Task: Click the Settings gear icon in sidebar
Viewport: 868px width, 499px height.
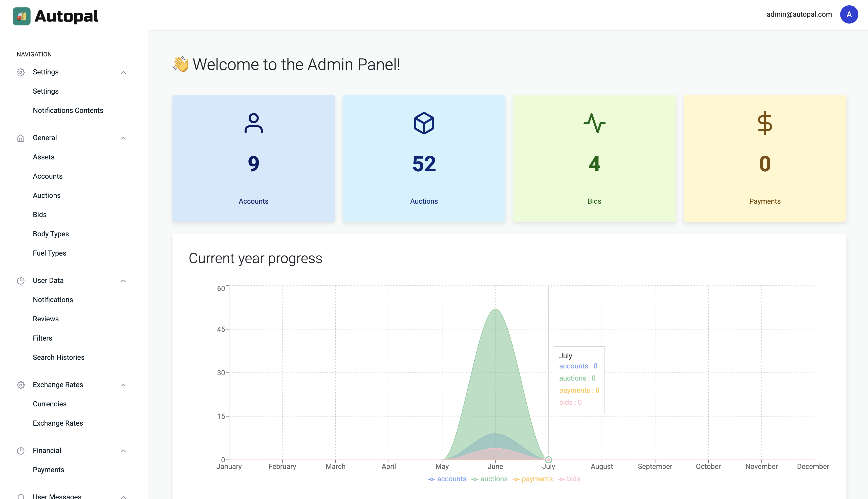Action: 20,72
